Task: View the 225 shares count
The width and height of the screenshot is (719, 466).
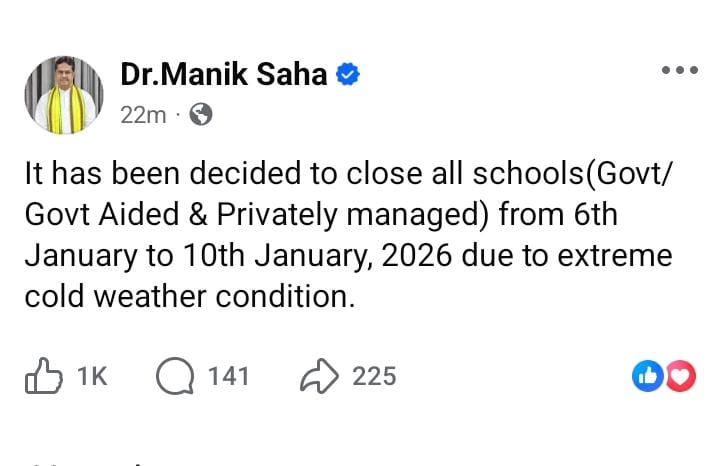Action: pyautogui.click(x=374, y=376)
